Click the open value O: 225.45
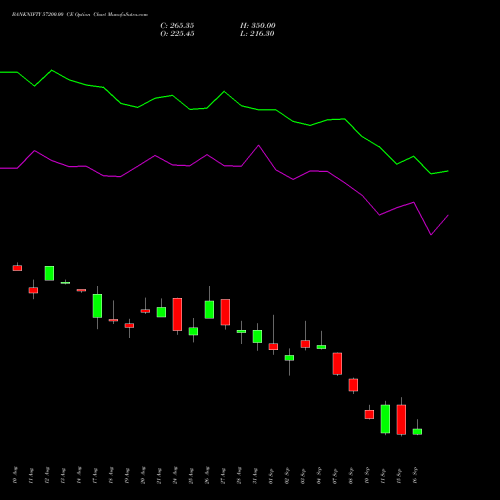 click(177, 34)
